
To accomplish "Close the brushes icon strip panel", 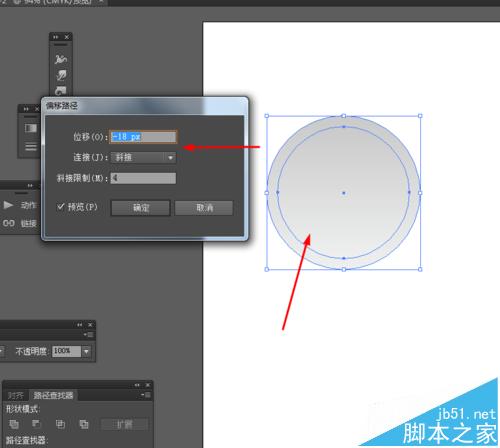I will [67, 37].
